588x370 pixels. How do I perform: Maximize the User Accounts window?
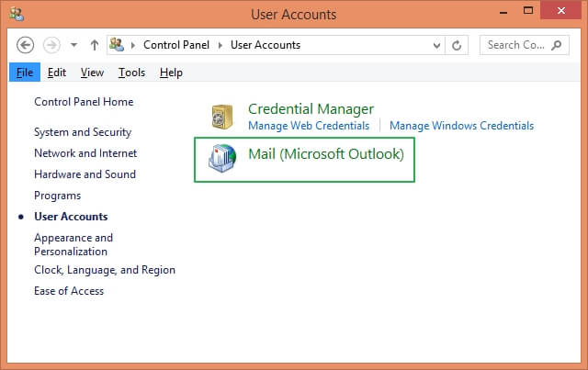(528, 11)
